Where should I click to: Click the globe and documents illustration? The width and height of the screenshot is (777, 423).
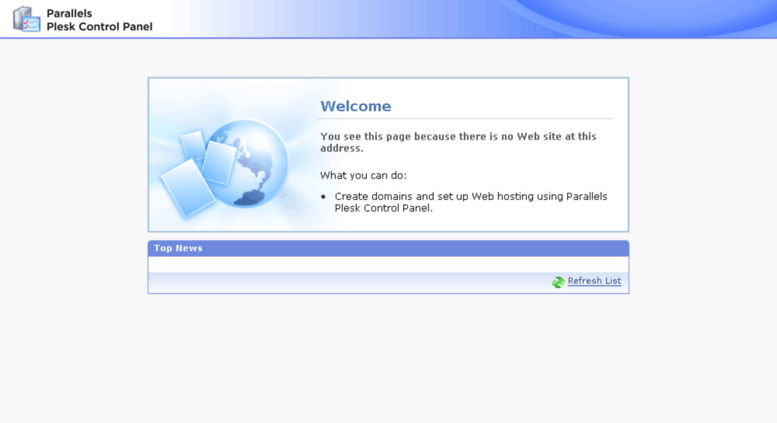(224, 167)
